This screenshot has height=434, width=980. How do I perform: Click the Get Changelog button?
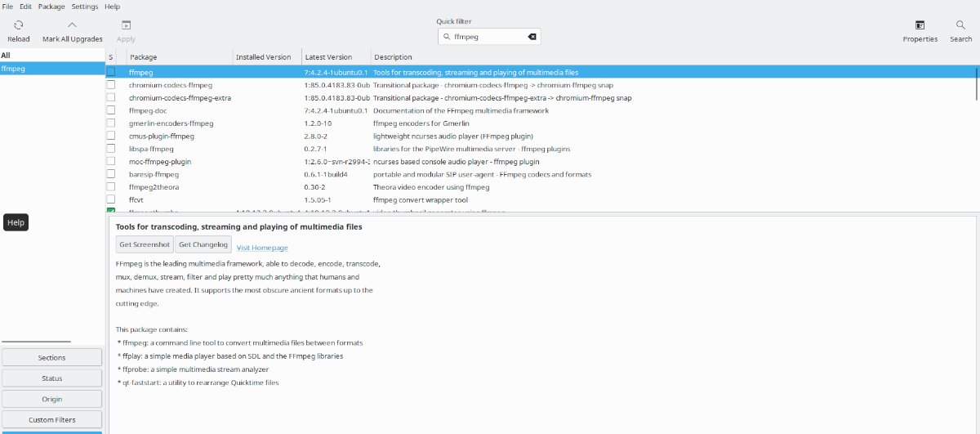click(203, 244)
